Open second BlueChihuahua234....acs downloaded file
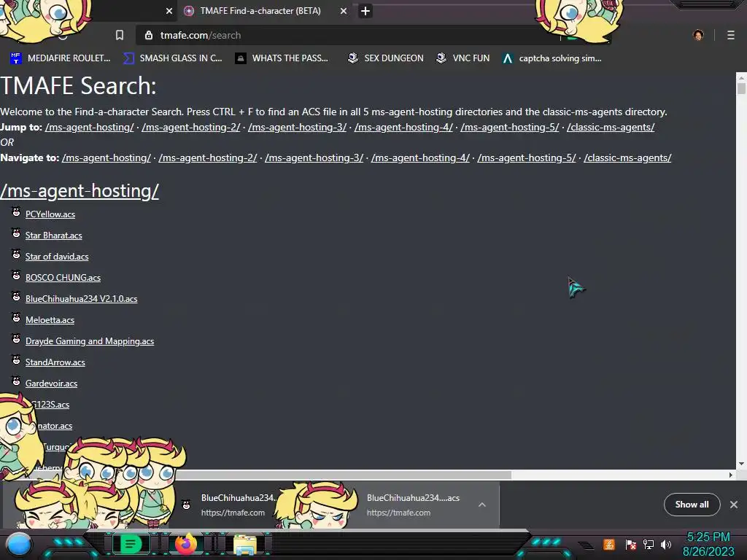Image resolution: width=747 pixels, height=560 pixels. tap(413, 505)
